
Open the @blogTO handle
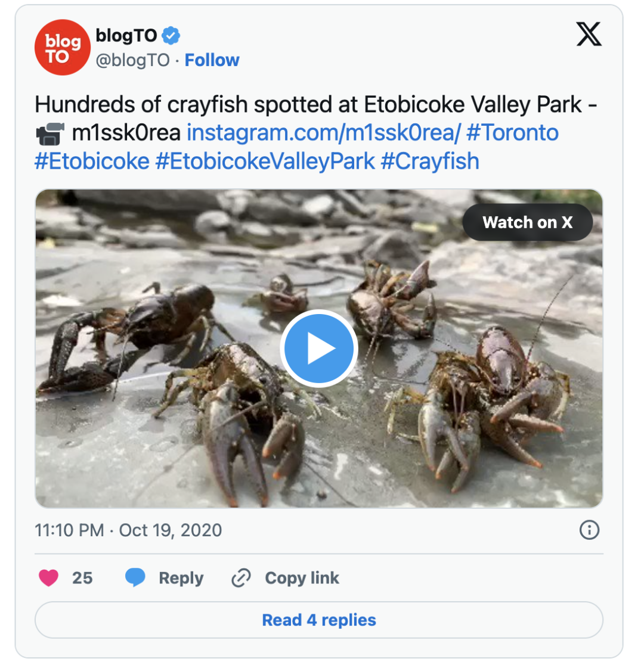click(132, 60)
